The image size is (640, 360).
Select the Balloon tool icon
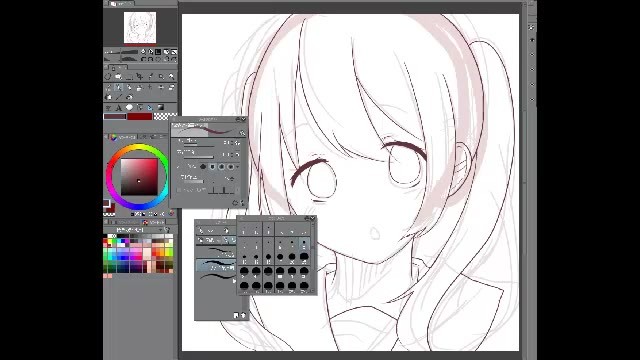coord(129,107)
